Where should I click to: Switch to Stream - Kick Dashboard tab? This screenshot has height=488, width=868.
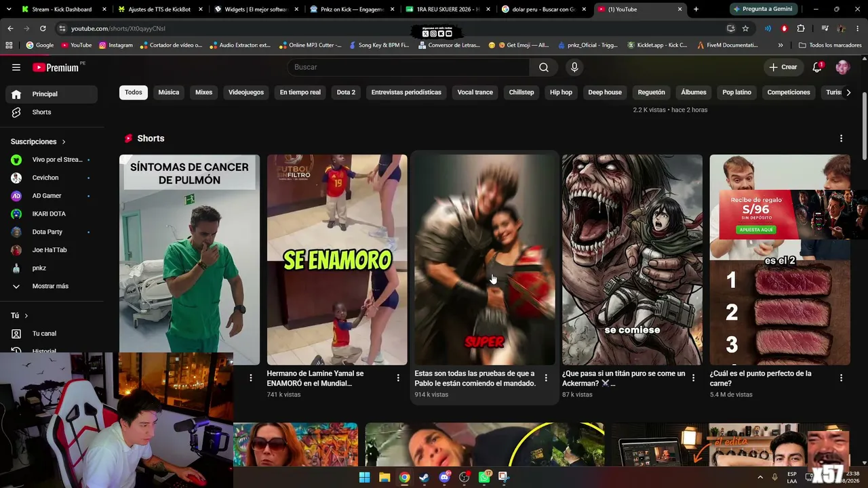click(61, 9)
